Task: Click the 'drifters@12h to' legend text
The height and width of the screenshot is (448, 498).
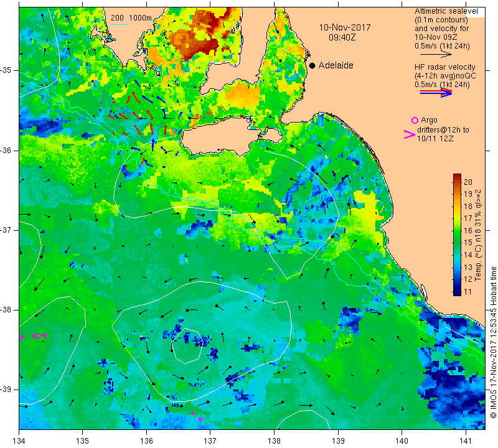Action: point(443,130)
